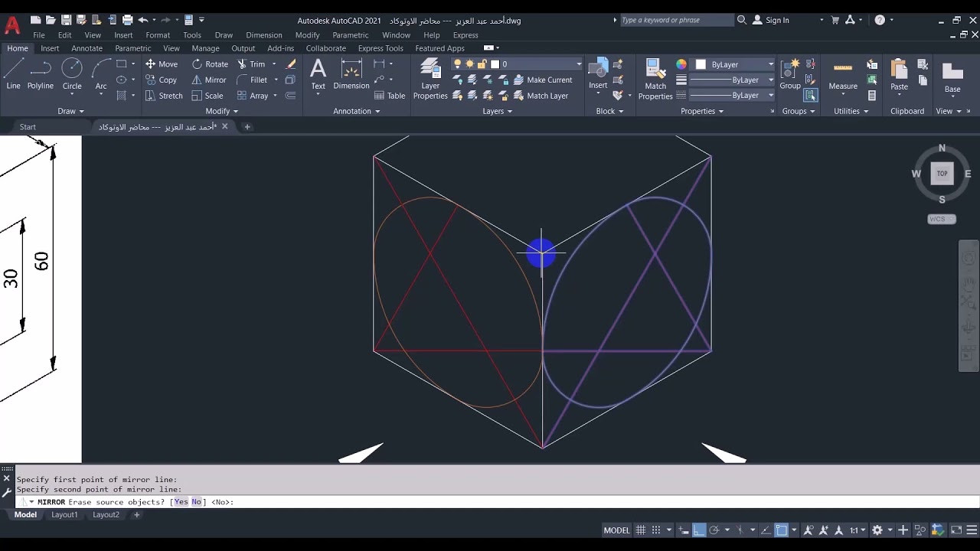Open the Parametric ribbon tab
Image resolution: width=980 pixels, height=551 pixels.
(133, 48)
